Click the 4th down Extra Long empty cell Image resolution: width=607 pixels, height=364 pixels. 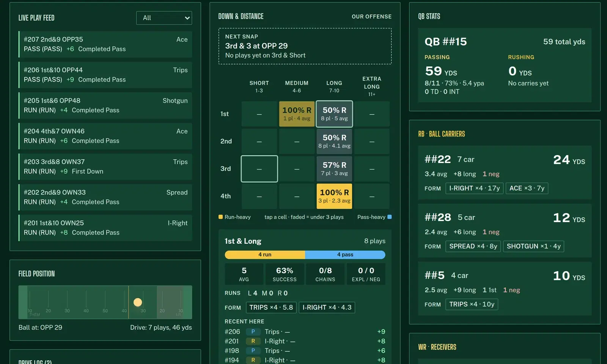pos(372,196)
